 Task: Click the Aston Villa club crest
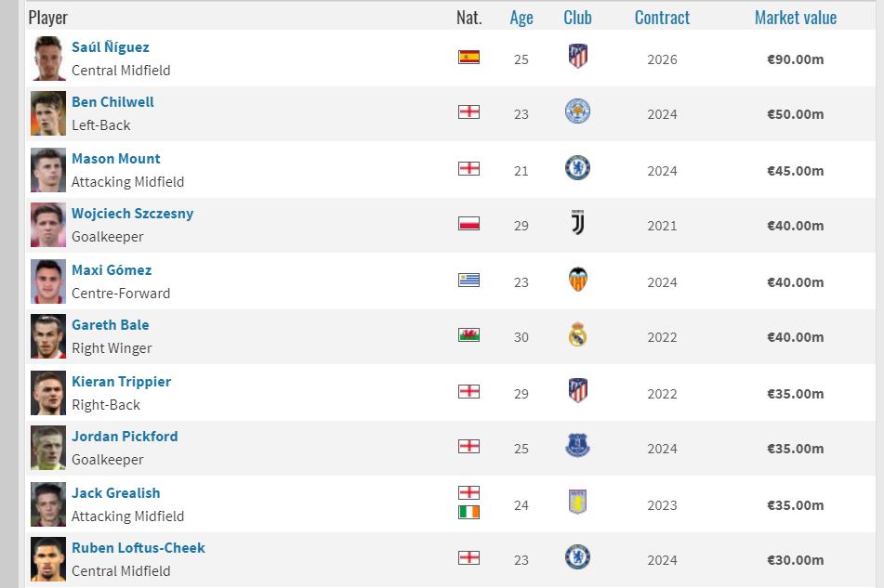click(577, 503)
